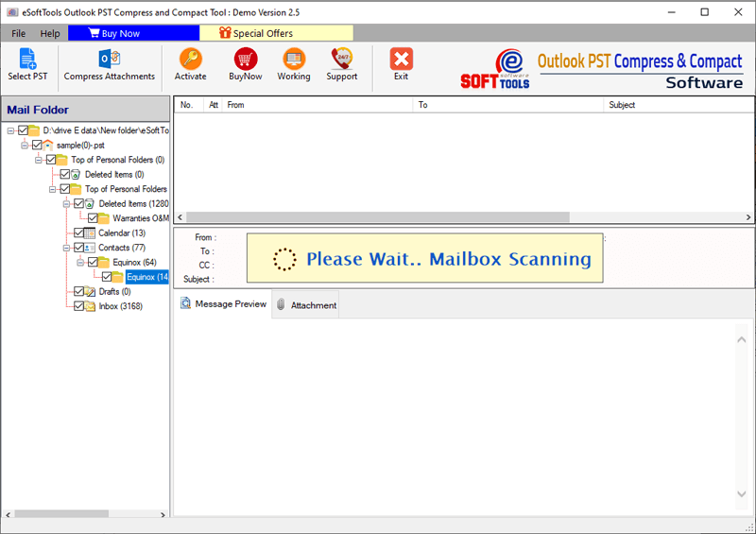Click the Calendar (13) folder icon
This screenshot has height=534, width=756.
click(x=89, y=233)
